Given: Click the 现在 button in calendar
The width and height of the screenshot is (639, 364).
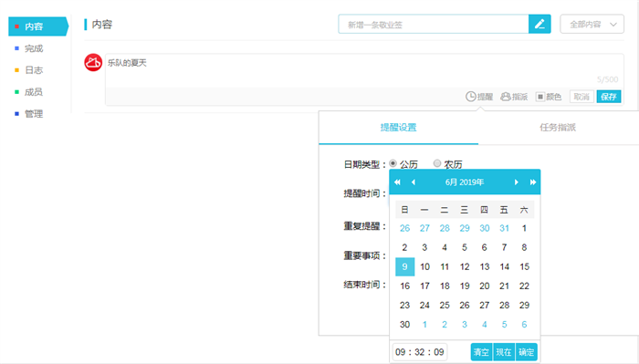Looking at the screenshot, I should coord(504,352).
